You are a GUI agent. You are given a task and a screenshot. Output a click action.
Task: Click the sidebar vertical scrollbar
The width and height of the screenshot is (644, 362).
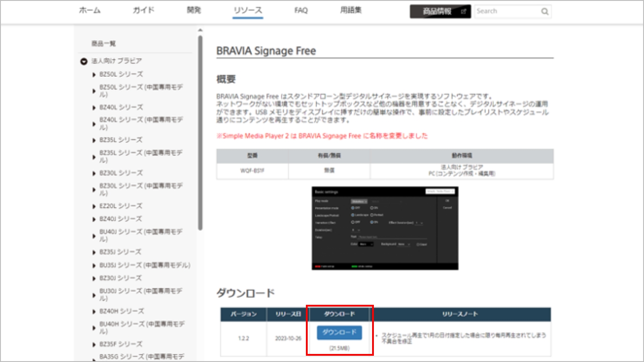[x=200, y=134]
